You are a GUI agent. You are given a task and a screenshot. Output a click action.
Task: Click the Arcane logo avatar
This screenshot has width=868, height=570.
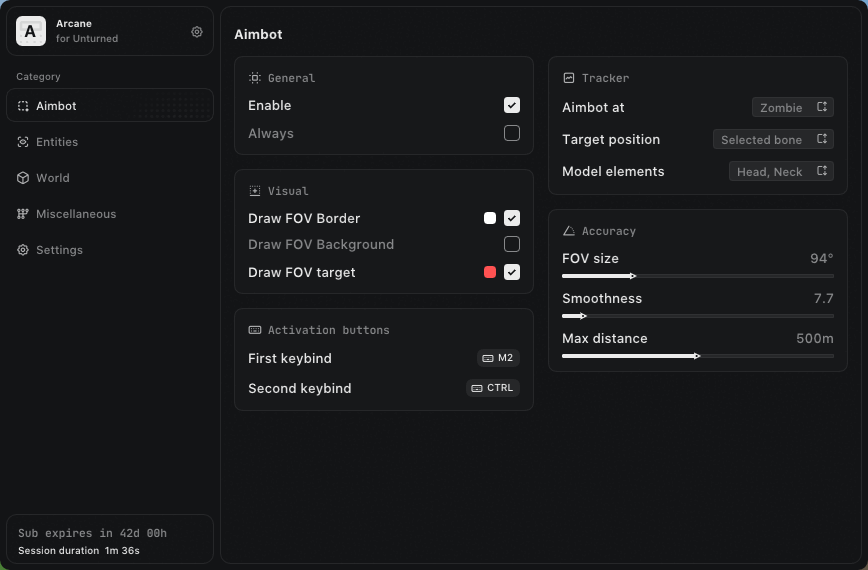pyautogui.click(x=31, y=31)
